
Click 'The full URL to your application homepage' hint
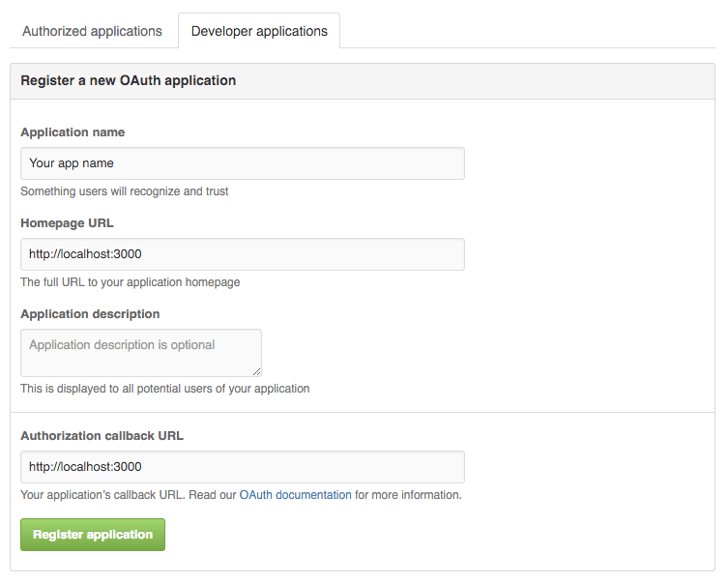click(131, 282)
